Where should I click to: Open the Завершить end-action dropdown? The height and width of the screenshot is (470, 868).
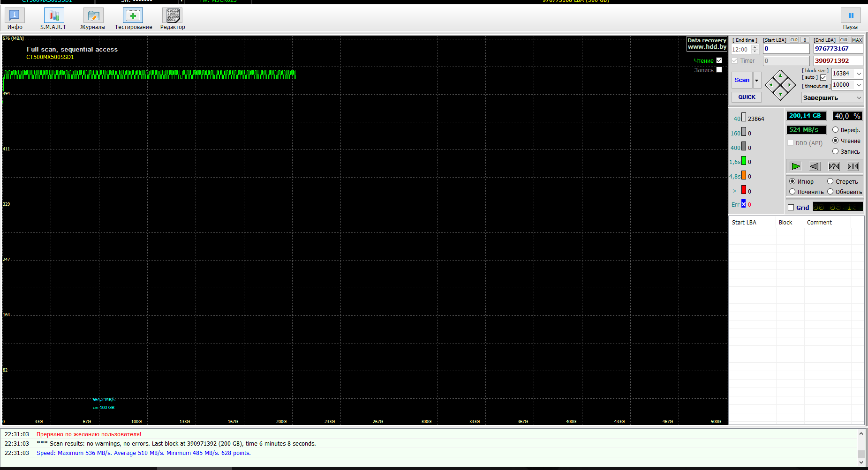pos(832,98)
